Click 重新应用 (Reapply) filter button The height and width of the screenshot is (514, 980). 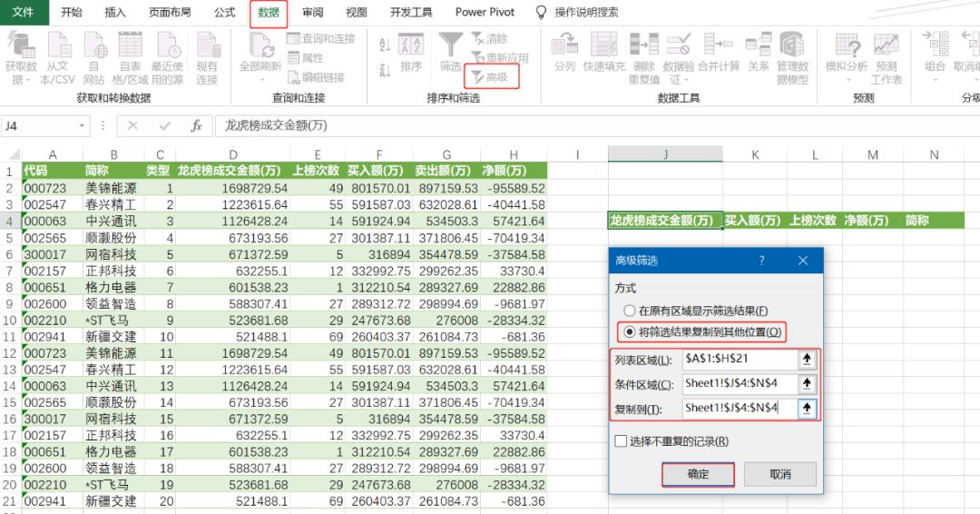click(x=499, y=58)
